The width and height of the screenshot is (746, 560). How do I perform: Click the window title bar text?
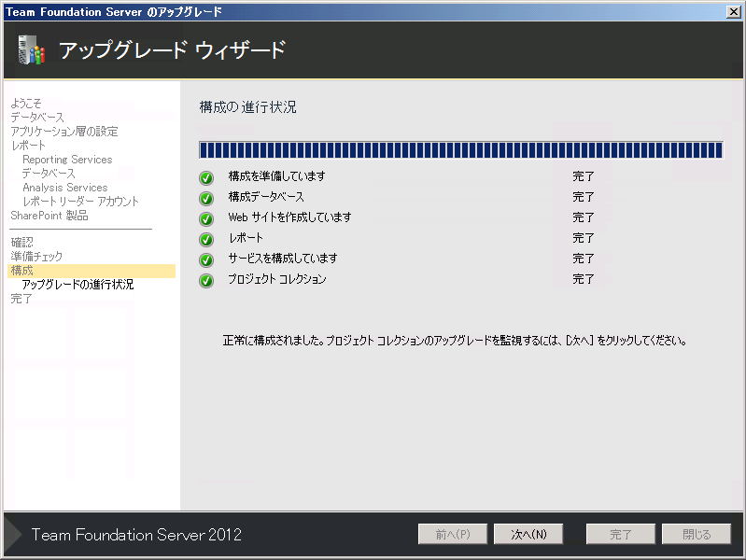(114, 12)
